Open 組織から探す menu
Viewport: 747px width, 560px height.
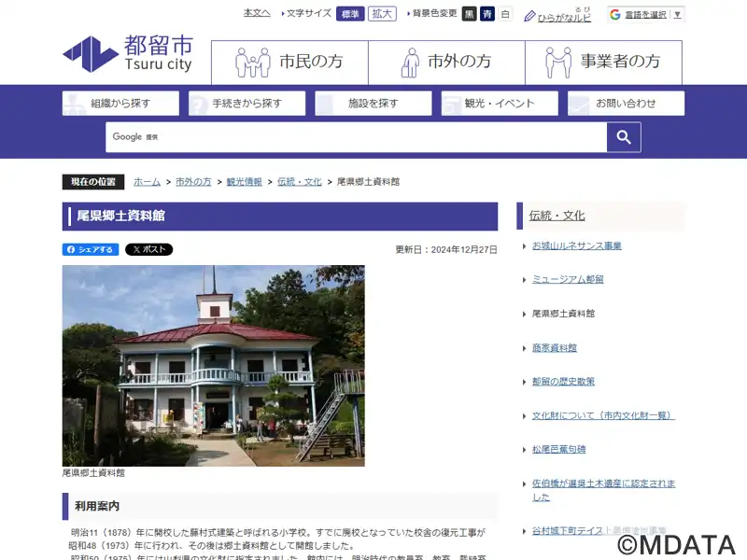pyautogui.click(x=120, y=104)
